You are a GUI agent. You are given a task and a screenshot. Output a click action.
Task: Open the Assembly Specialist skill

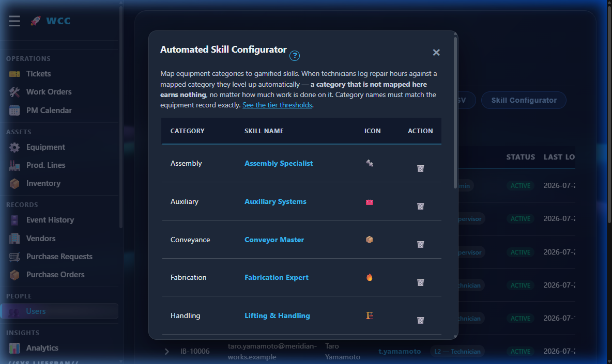click(x=279, y=163)
